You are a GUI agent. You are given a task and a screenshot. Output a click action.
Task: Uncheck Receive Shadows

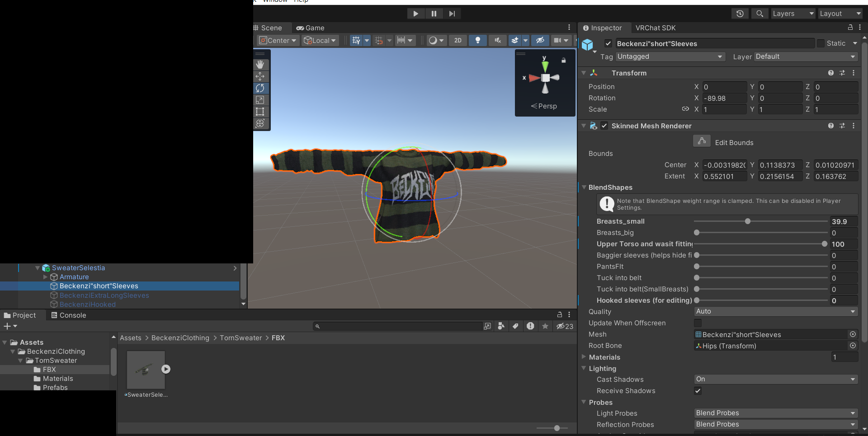698,391
